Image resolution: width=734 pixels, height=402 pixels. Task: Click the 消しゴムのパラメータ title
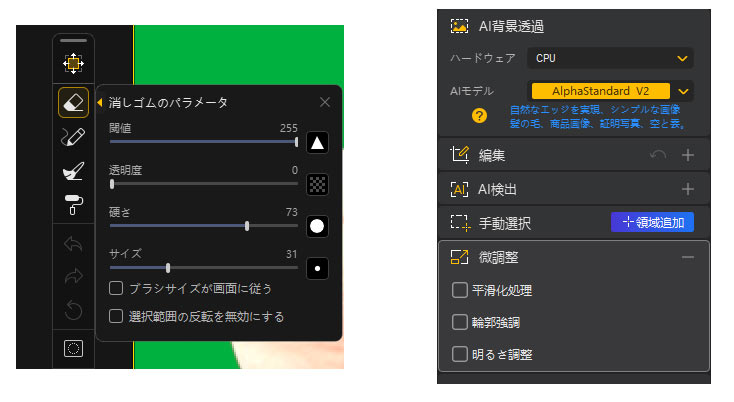click(x=168, y=102)
